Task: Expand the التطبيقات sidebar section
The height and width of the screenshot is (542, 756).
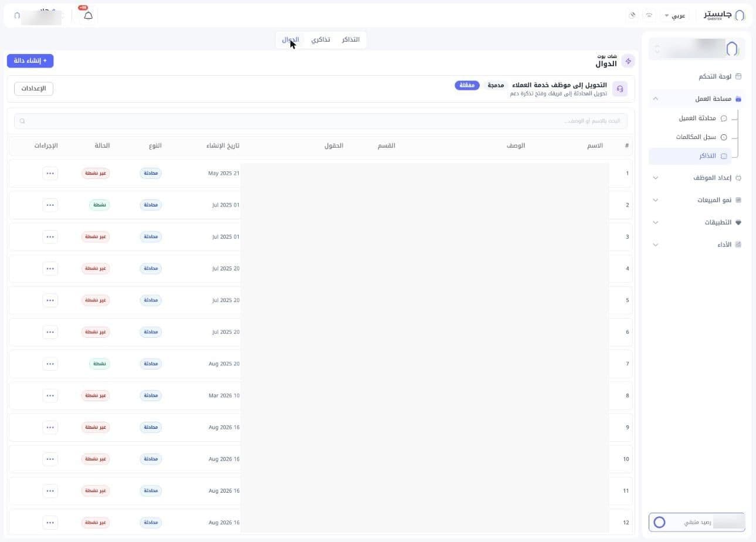Action: click(697, 222)
